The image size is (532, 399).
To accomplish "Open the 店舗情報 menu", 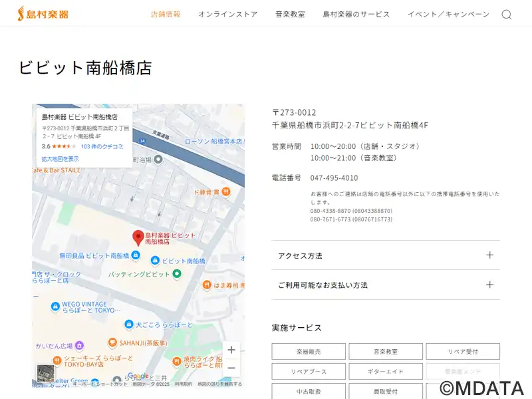I will 166,14.
